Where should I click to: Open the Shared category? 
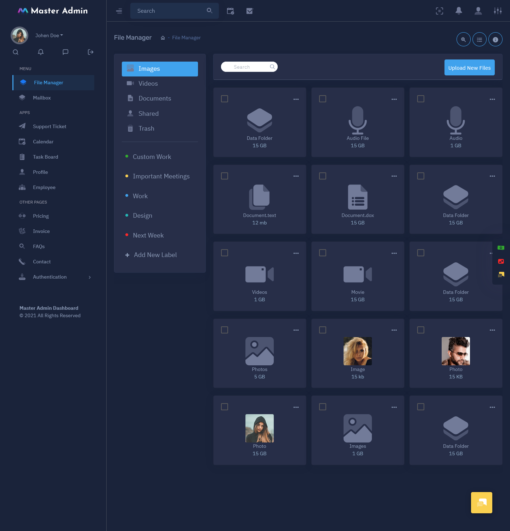[160, 113]
